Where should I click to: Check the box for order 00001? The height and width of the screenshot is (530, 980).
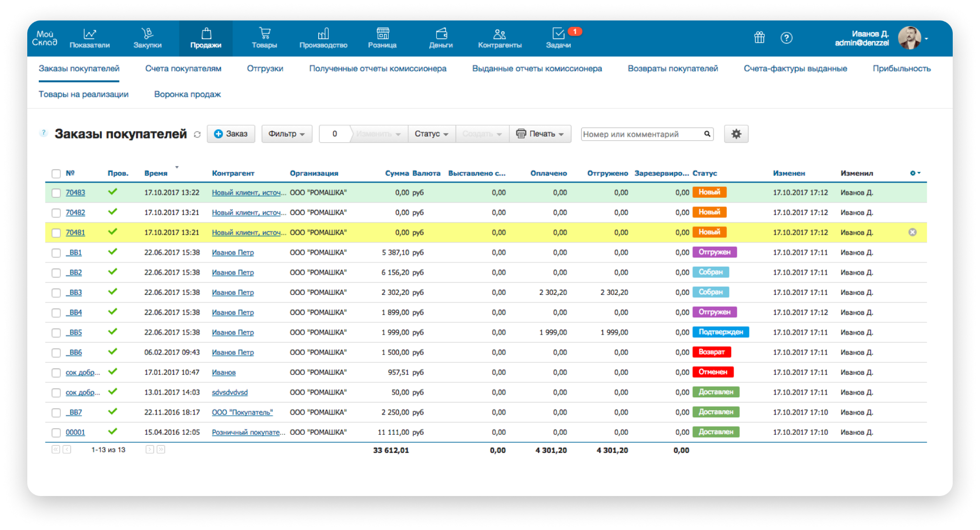(x=56, y=432)
